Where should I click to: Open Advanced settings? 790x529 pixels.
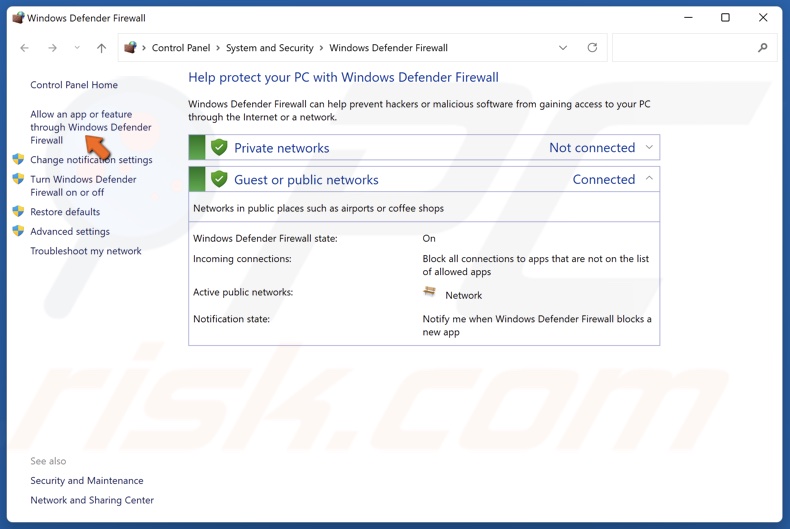70,231
